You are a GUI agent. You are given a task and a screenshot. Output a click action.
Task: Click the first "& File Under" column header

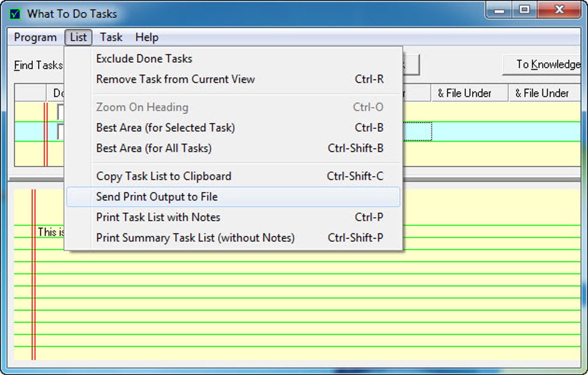(x=465, y=93)
